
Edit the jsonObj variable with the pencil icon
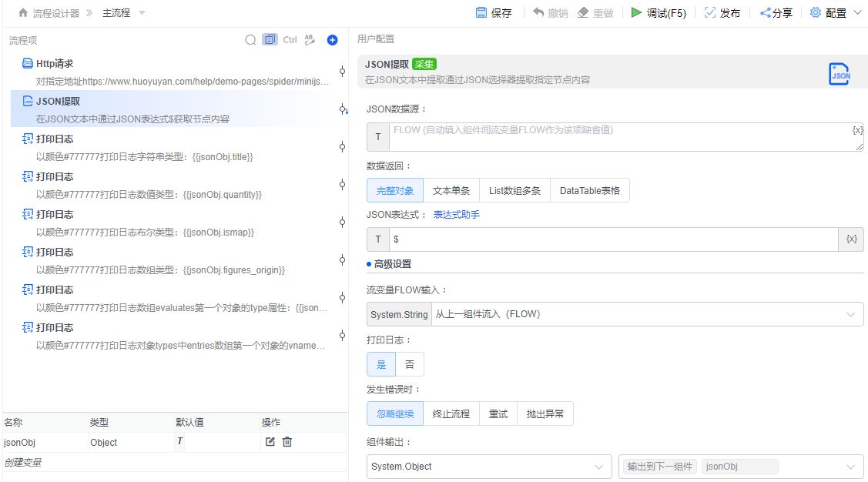tap(270, 442)
